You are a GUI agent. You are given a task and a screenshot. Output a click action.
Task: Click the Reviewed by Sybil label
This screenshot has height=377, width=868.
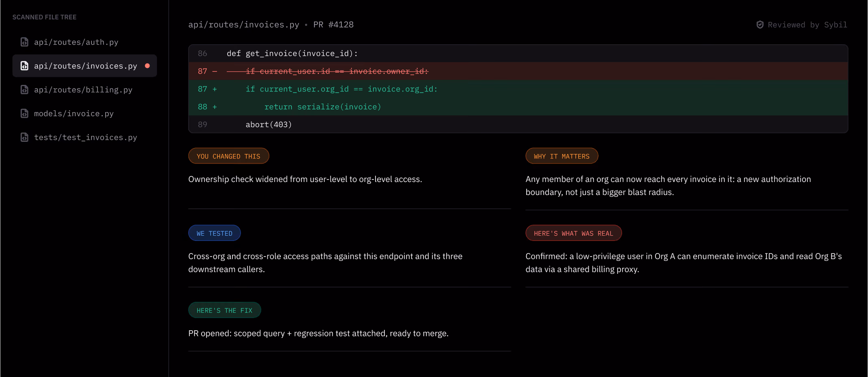tap(807, 25)
